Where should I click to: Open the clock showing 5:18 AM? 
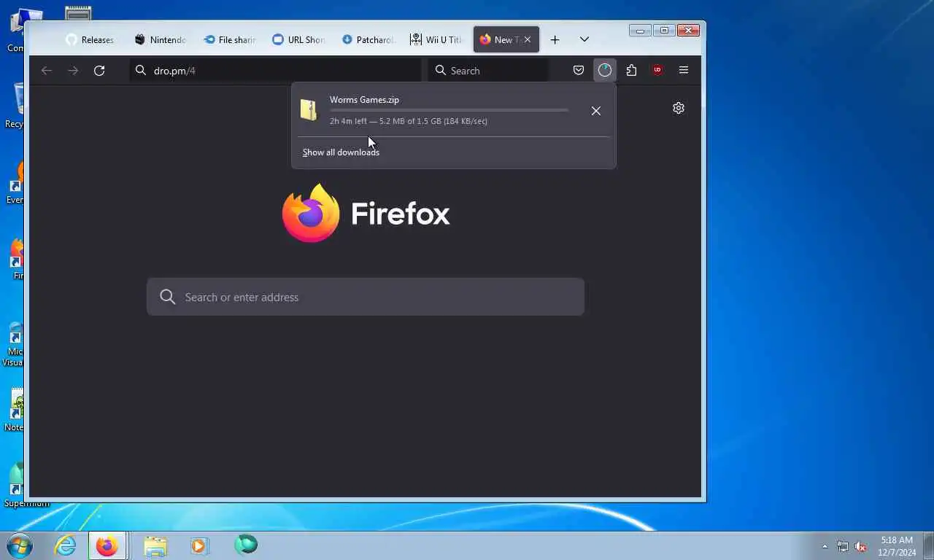[x=897, y=546]
